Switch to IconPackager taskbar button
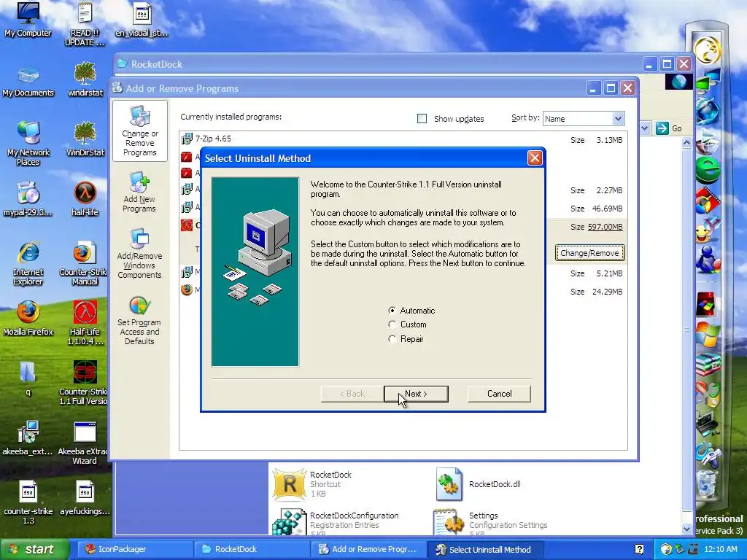747x560 pixels. click(x=134, y=549)
